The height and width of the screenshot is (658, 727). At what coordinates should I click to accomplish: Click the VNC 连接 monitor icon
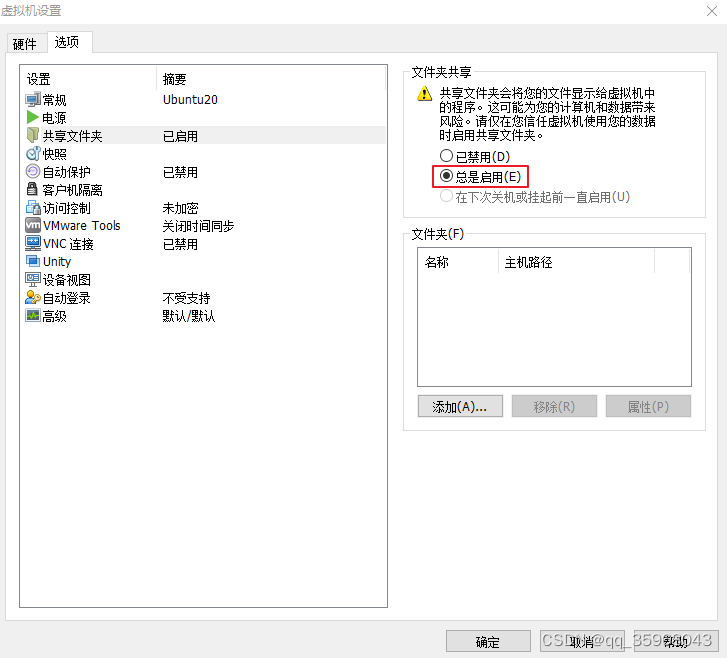(x=33, y=243)
